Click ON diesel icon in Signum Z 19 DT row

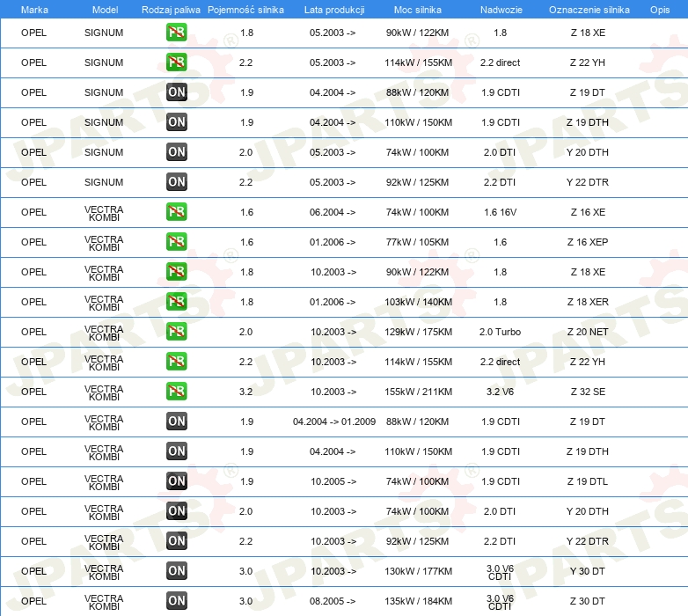[x=176, y=92]
